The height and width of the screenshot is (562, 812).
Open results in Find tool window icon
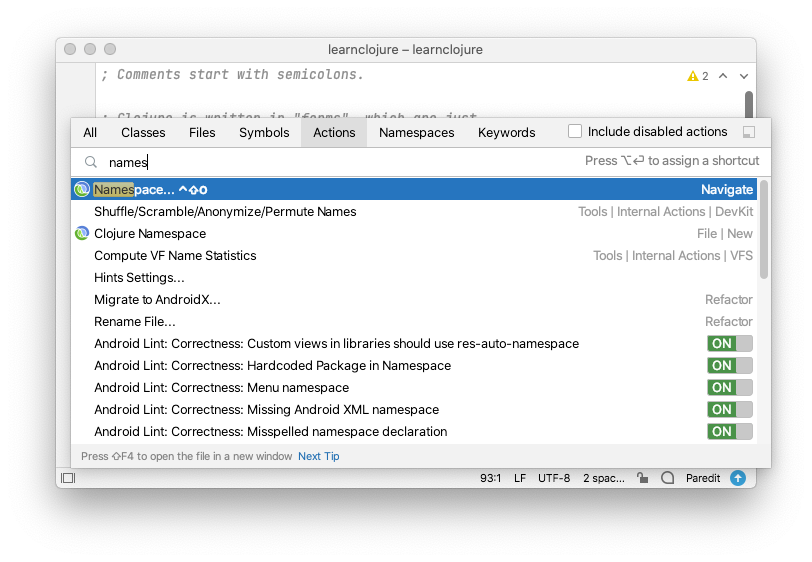coord(748,132)
